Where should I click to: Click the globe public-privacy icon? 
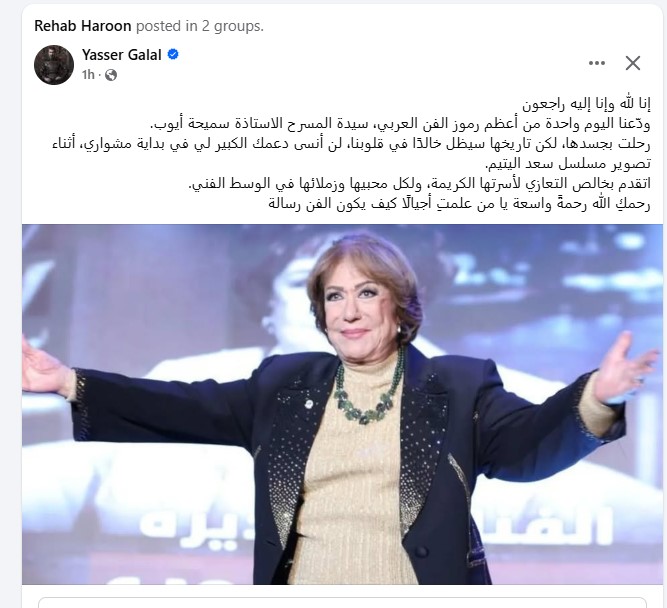pos(111,75)
